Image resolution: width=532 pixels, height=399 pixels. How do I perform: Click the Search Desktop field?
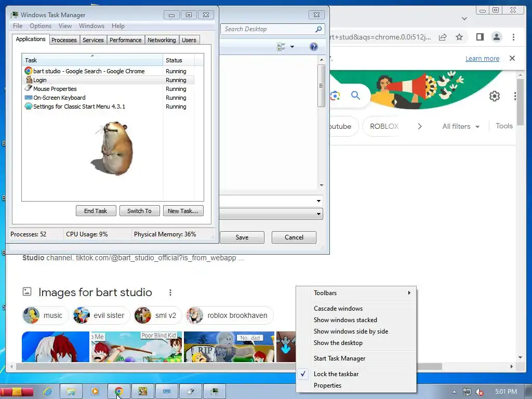(268, 29)
